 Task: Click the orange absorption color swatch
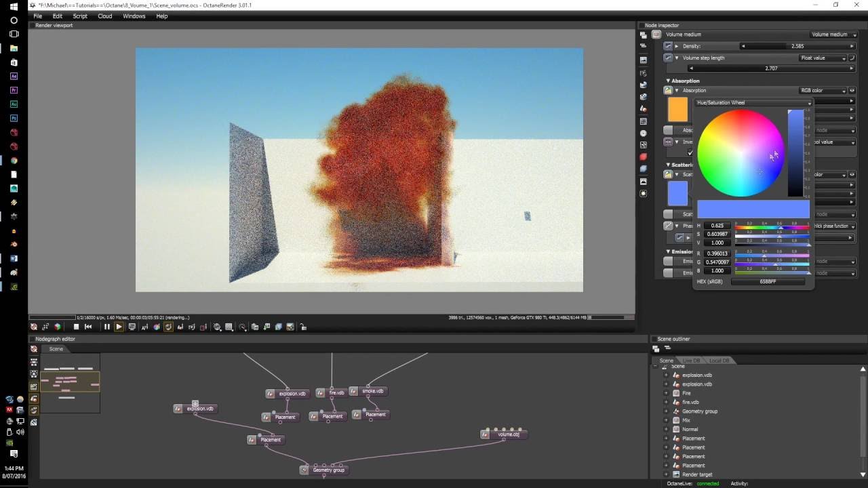(677, 109)
